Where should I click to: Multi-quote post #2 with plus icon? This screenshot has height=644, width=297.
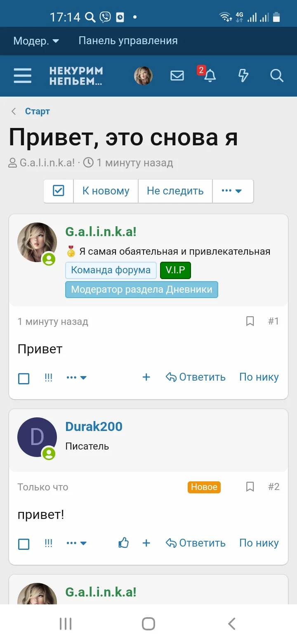tap(146, 543)
